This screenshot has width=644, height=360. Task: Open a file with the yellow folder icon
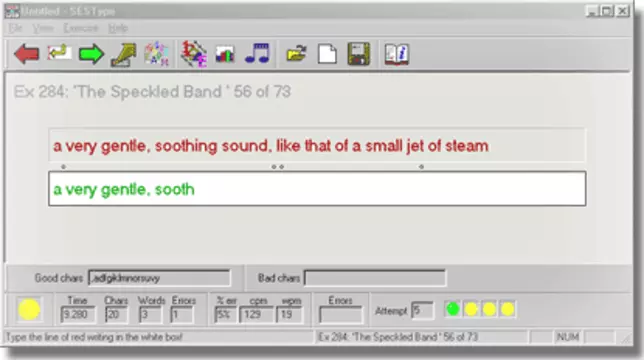click(x=297, y=54)
